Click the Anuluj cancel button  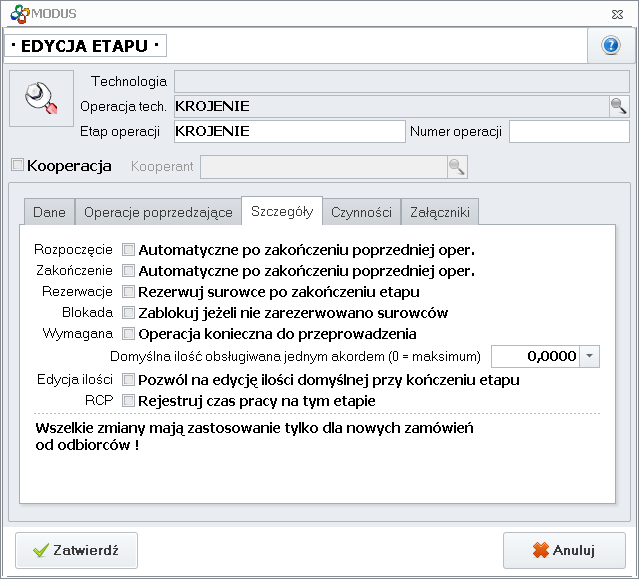point(564,550)
